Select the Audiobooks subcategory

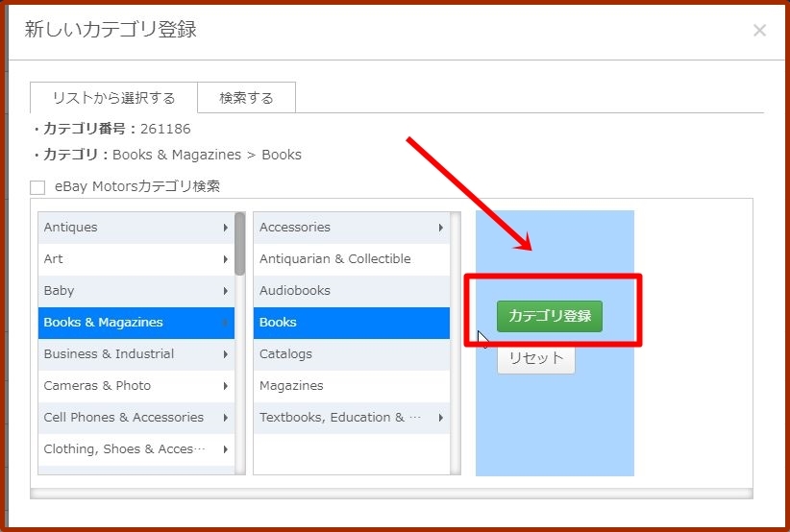351,291
